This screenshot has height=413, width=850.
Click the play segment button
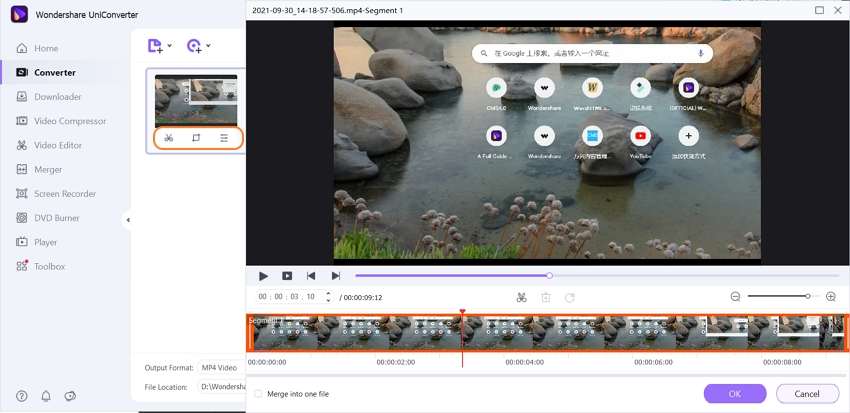click(x=287, y=276)
